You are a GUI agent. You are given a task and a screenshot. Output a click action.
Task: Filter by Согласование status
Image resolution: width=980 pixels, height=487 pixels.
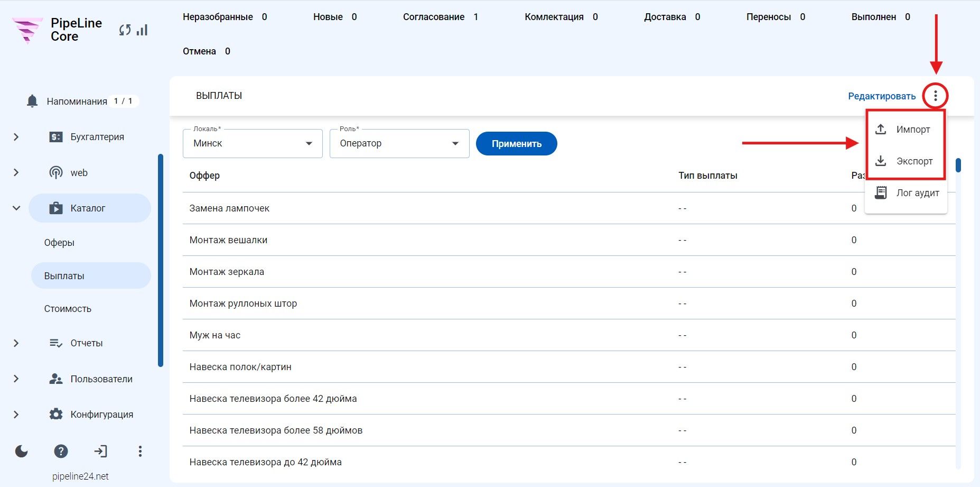[441, 17]
